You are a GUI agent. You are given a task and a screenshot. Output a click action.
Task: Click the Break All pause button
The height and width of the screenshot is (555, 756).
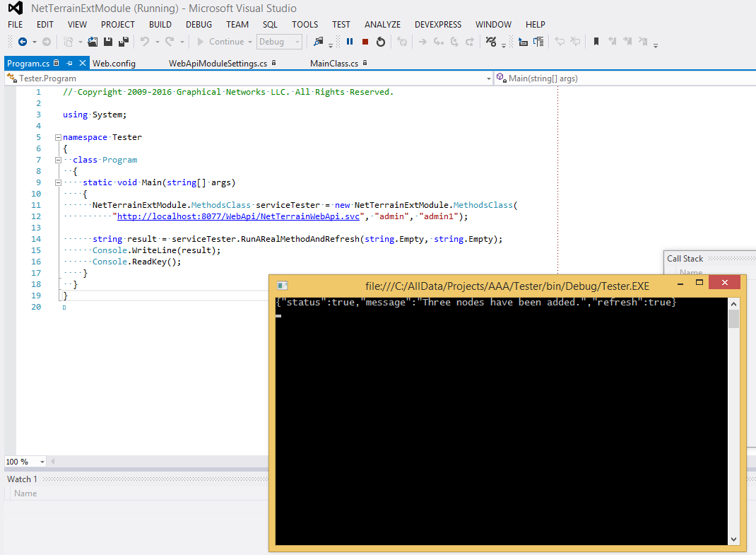tap(350, 42)
